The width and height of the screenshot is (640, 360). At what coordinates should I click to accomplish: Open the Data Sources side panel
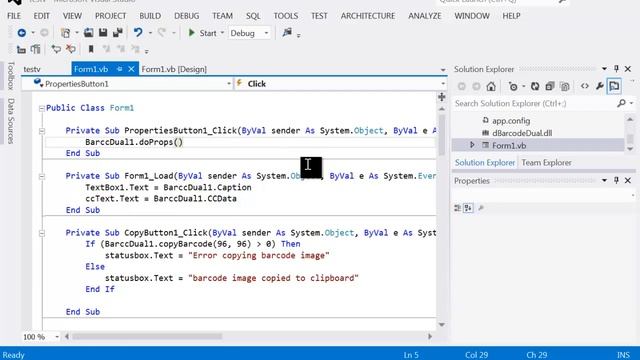point(11,121)
